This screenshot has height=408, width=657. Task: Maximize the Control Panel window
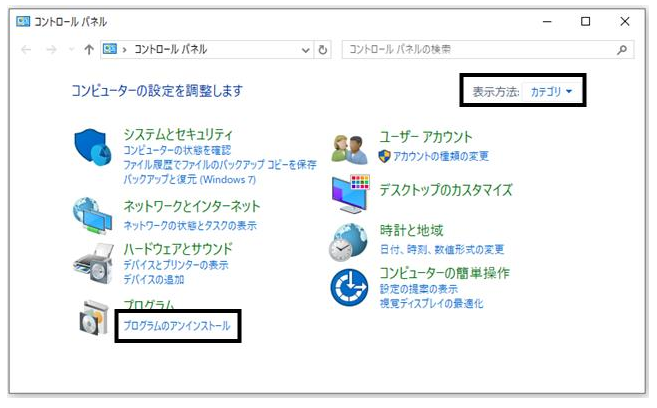coord(586,21)
